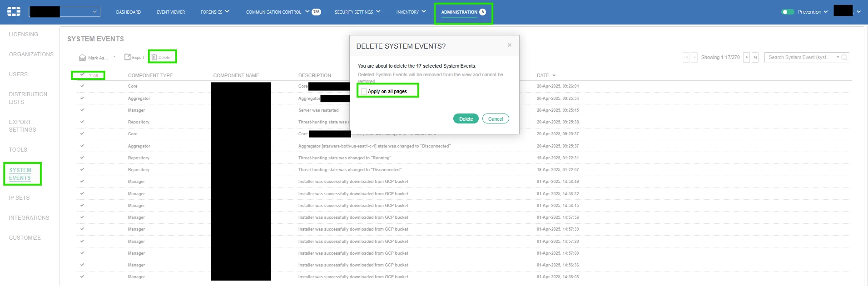Sort by DATE column arrow
The width and height of the screenshot is (868, 286).
(554, 75)
